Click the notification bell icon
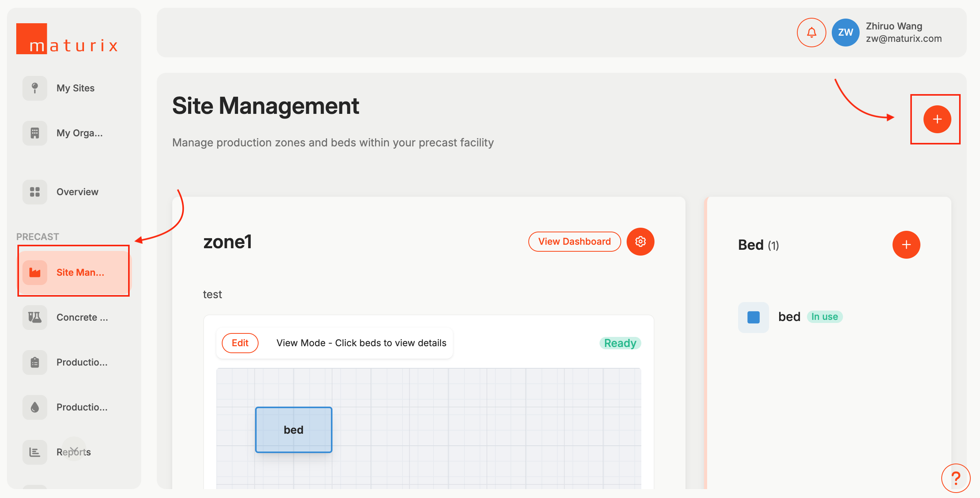The width and height of the screenshot is (980, 498). [x=811, y=33]
